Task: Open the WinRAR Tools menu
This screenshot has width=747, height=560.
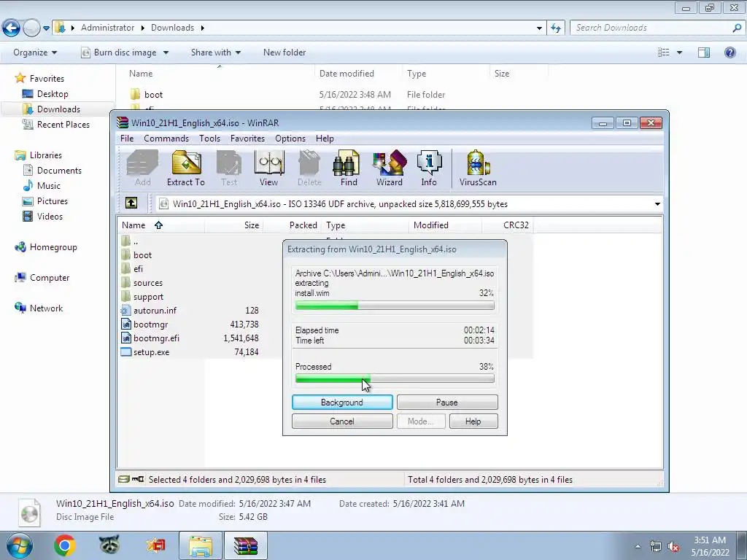Action: click(x=209, y=139)
